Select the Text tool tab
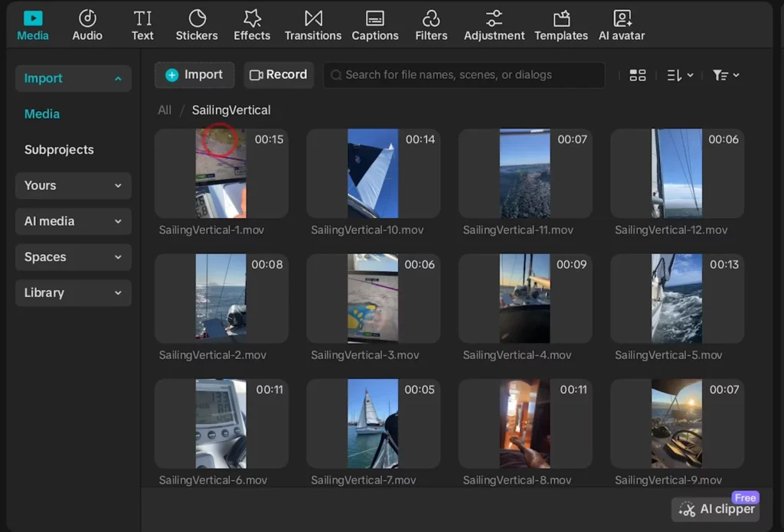 [x=142, y=25]
